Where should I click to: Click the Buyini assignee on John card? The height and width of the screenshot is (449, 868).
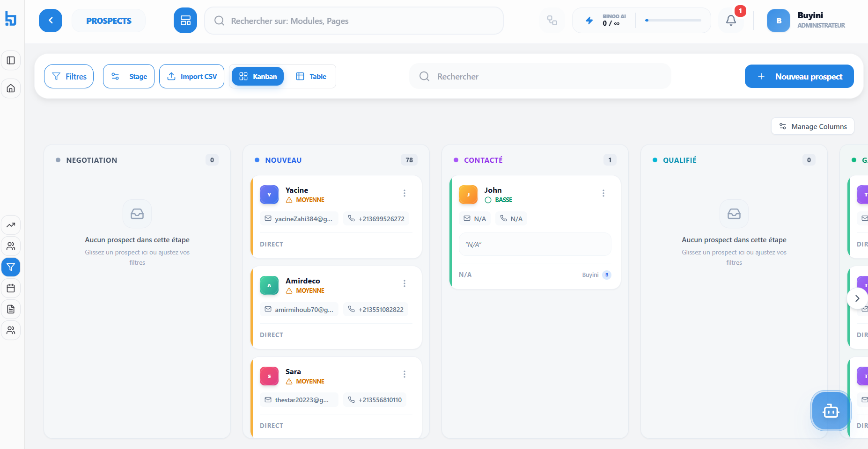(x=596, y=275)
